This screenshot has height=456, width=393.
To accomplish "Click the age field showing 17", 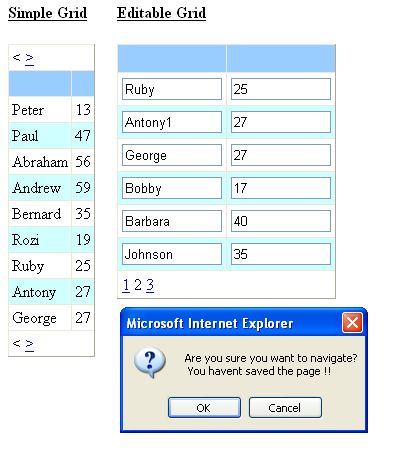I will click(x=281, y=188).
